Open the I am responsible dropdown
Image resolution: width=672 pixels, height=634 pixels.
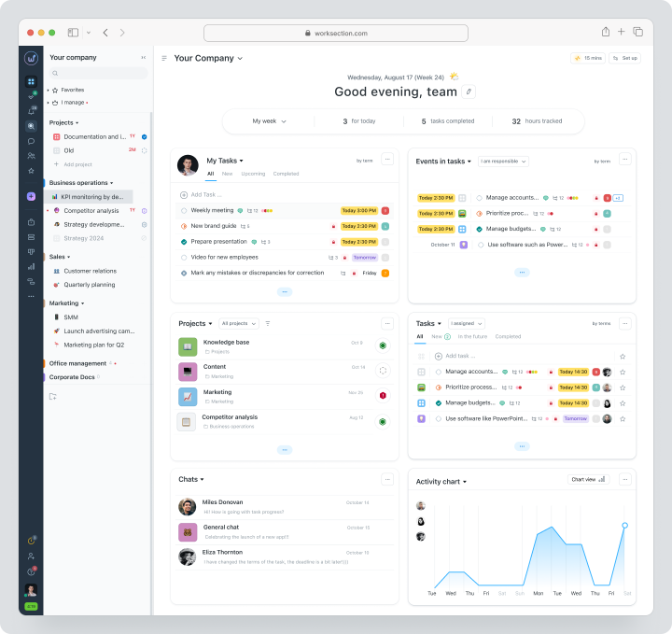503,162
